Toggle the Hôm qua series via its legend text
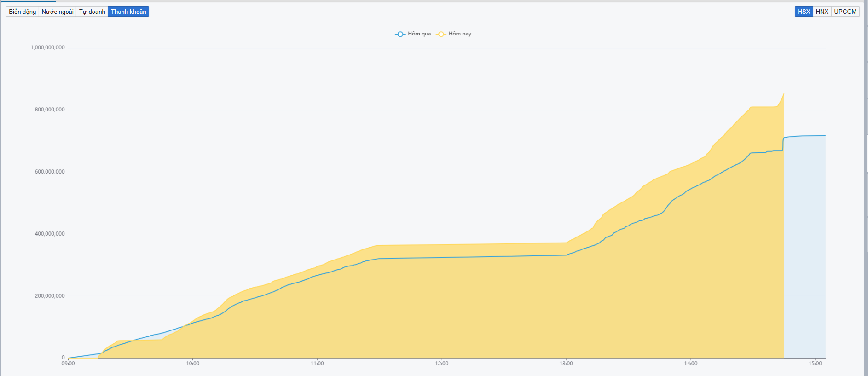This screenshot has width=868, height=376. pos(419,34)
